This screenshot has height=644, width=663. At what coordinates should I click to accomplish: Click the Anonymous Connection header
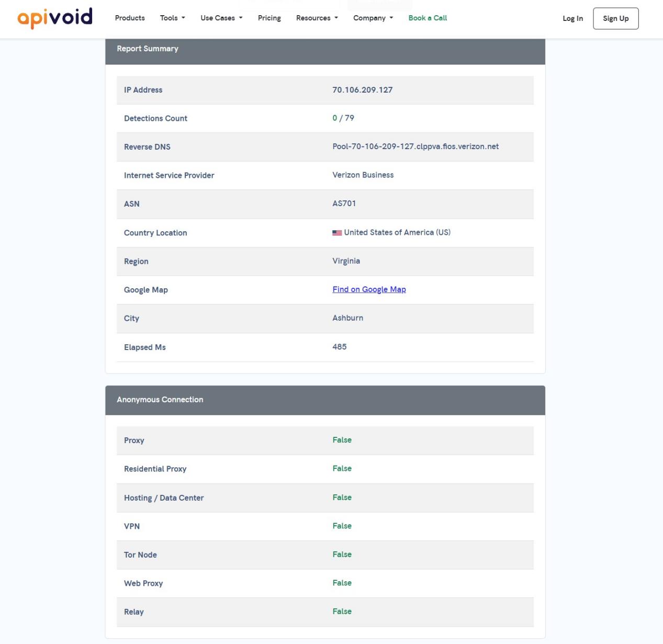click(x=325, y=400)
